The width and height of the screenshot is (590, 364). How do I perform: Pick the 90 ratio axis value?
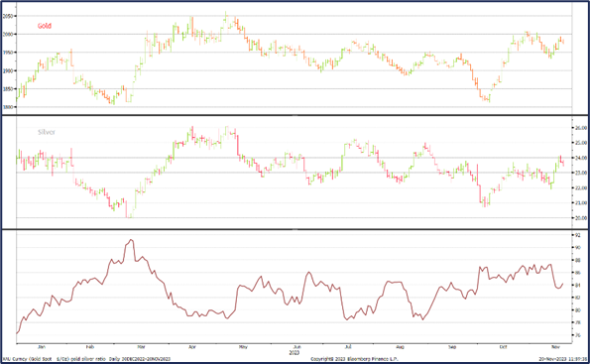pos(577,247)
